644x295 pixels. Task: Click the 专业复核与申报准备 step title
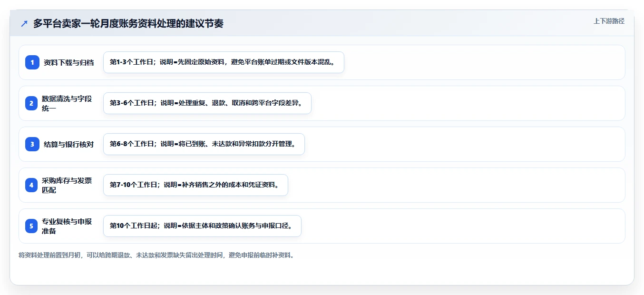click(67, 226)
